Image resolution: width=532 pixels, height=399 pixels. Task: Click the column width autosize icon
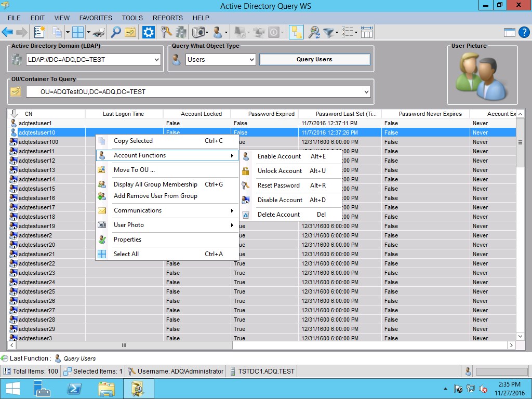(x=367, y=33)
